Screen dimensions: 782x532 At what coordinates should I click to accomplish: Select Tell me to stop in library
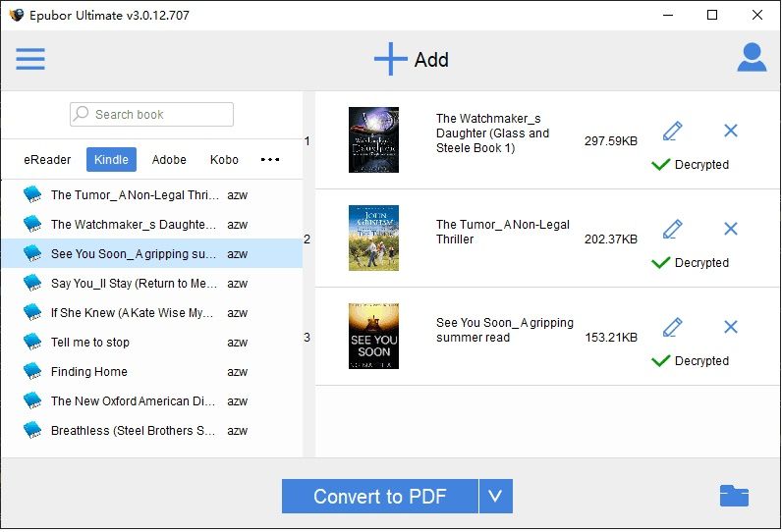[x=151, y=342]
